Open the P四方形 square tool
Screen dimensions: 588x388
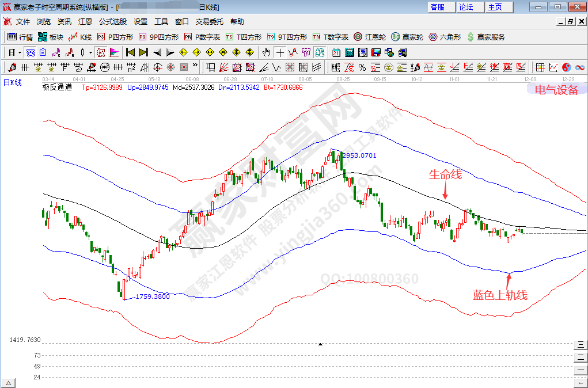tap(115, 37)
